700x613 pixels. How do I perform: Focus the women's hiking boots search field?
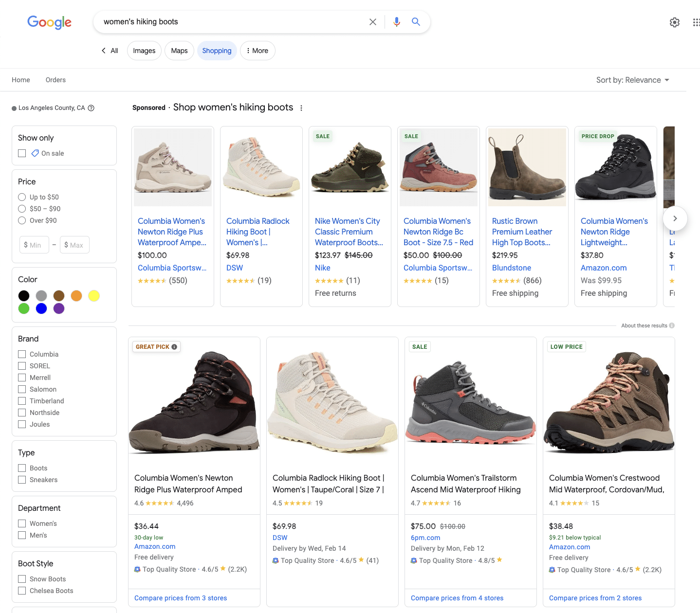click(231, 22)
